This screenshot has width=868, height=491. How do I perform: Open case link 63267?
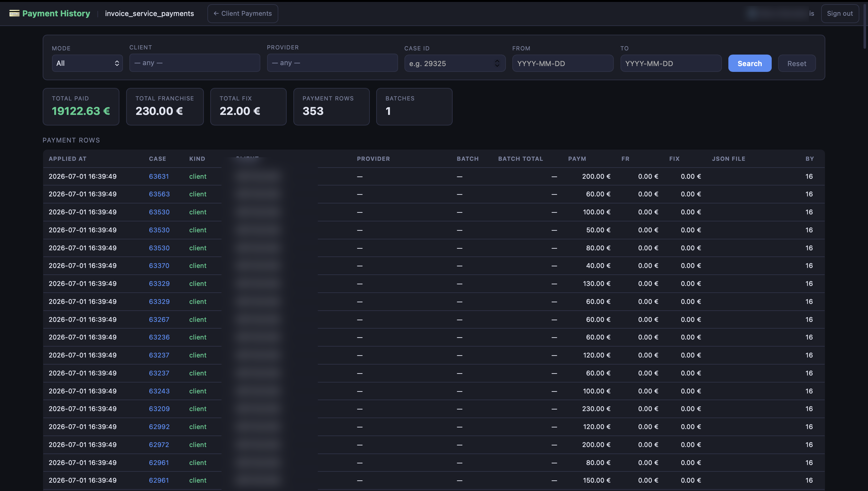pos(159,319)
